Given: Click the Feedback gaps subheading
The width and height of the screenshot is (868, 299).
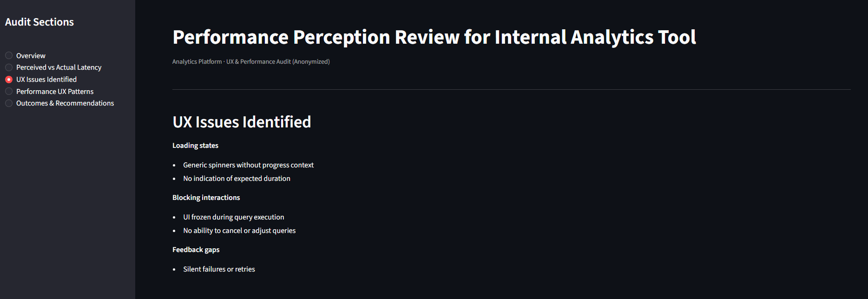Looking at the screenshot, I should 196,250.
